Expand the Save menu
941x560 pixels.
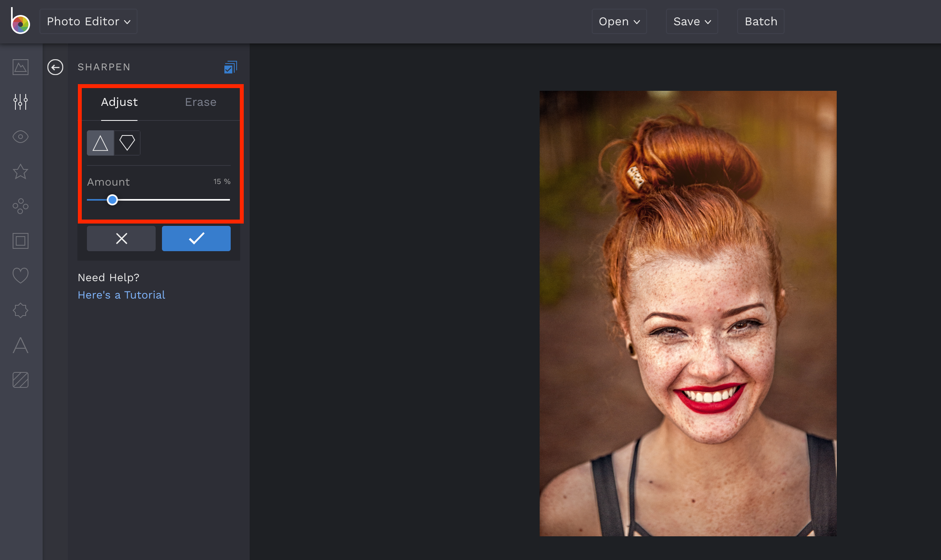coord(691,21)
